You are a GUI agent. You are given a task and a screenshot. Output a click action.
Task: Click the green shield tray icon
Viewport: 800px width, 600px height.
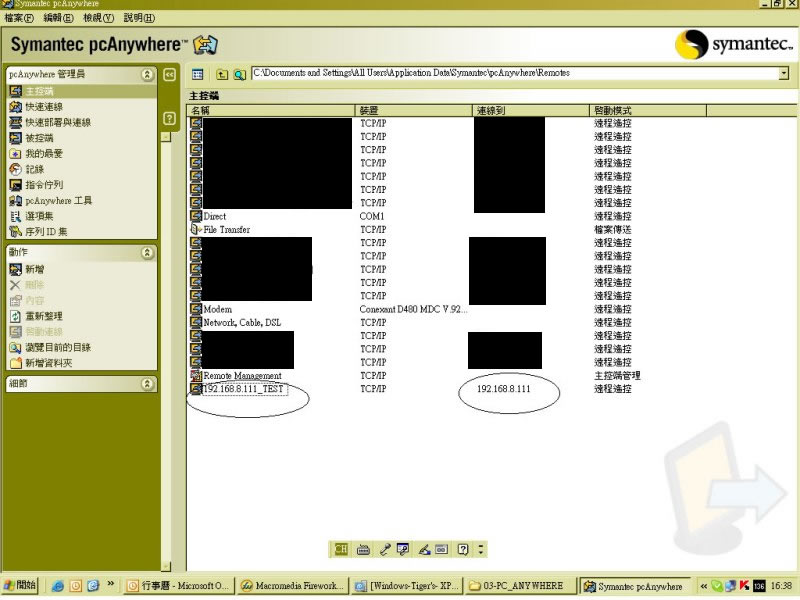tap(717, 586)
